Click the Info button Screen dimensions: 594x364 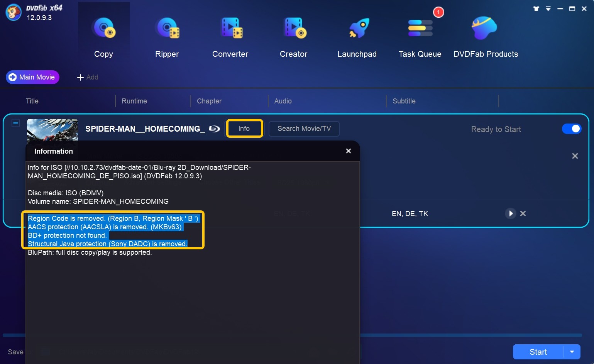click(244, 129)
